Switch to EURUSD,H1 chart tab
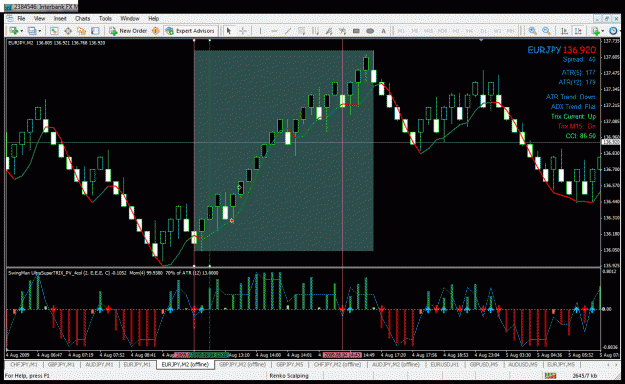625x384 pixels. (x=444, y=364)
